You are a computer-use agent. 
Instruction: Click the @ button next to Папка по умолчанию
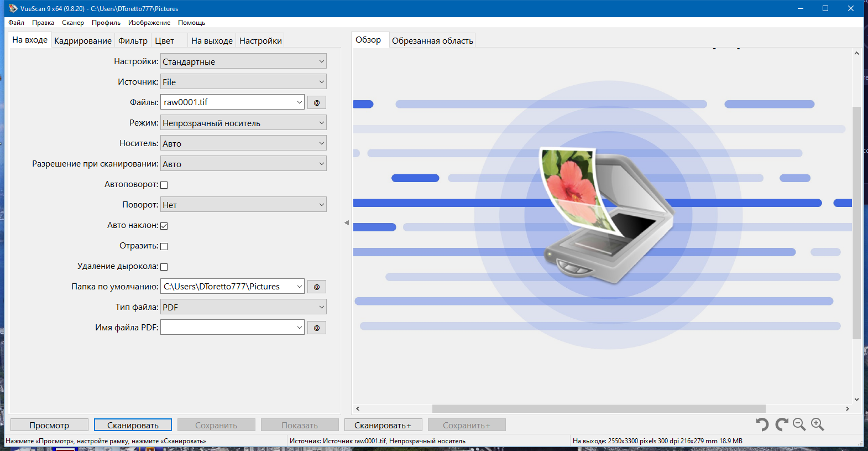pos(317,287)
